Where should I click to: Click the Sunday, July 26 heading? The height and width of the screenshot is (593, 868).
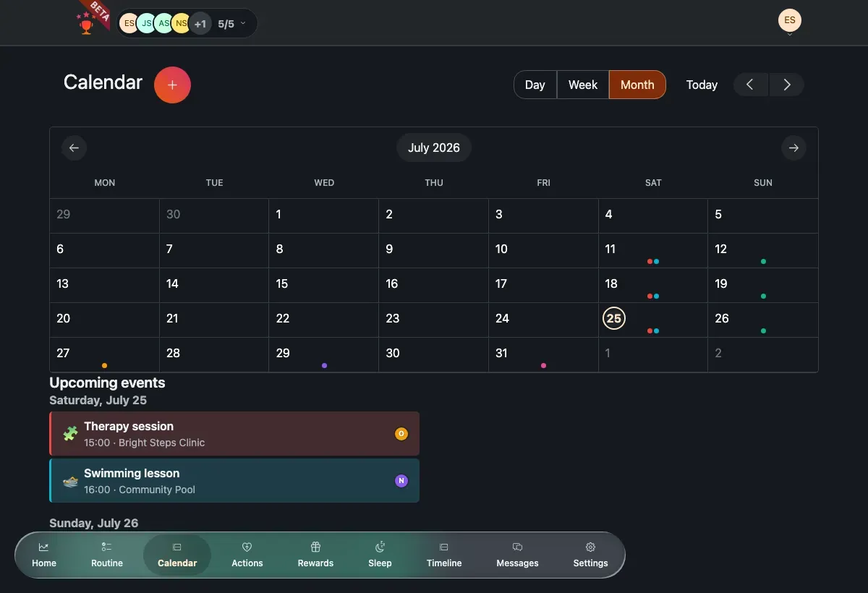click(x=93, y=523)
